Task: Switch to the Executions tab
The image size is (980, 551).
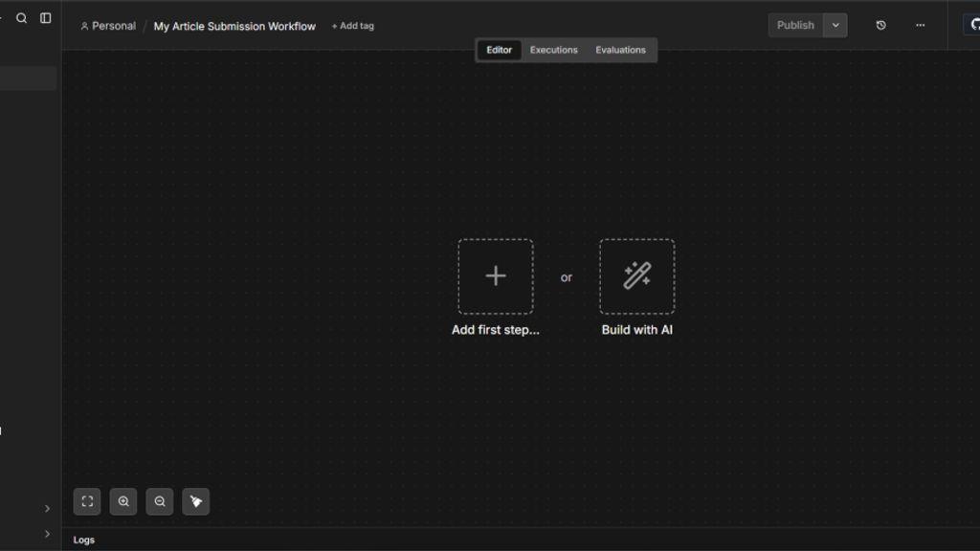Action: point(554,50)
